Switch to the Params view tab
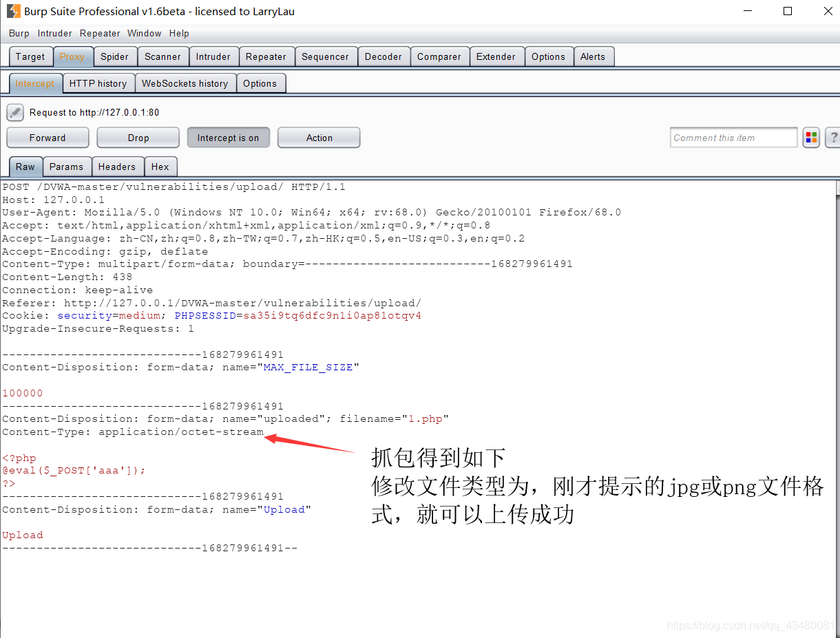Viewport: 840px width, 638px height. 66,167
